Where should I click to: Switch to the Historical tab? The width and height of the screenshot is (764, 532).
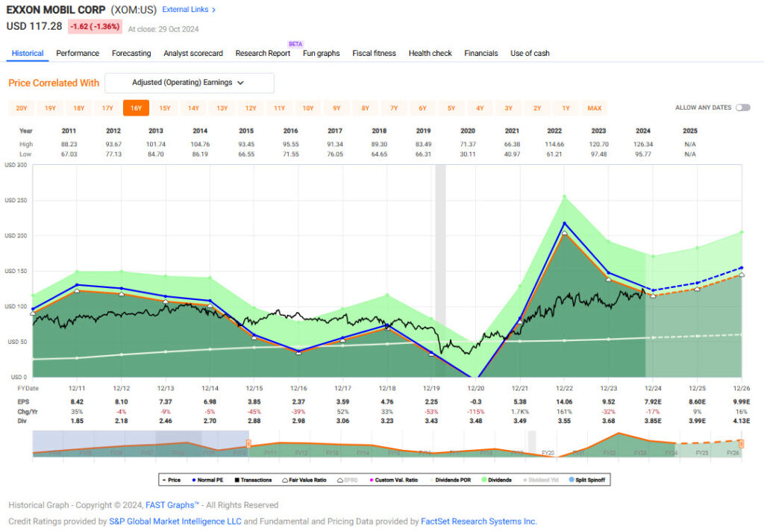point(28,53)
